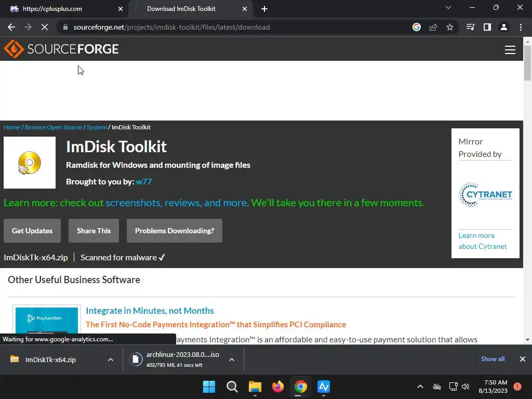Screen dimensions: 532x399
Task: Click the Share This button
Action: coord(94,231)
